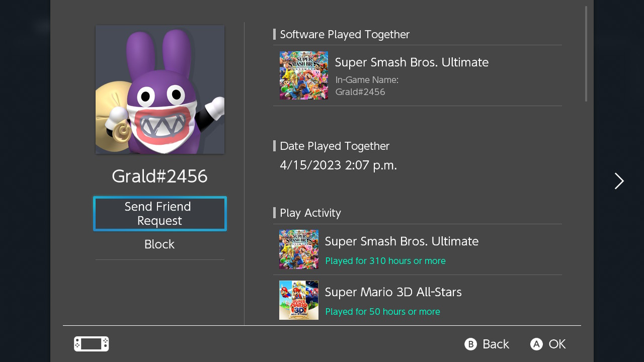Open Smash Bros. thumbnail under Software Played Together
Image resolution: width=644 pixels, height=362 pixels.
click(x=304, y=75)
